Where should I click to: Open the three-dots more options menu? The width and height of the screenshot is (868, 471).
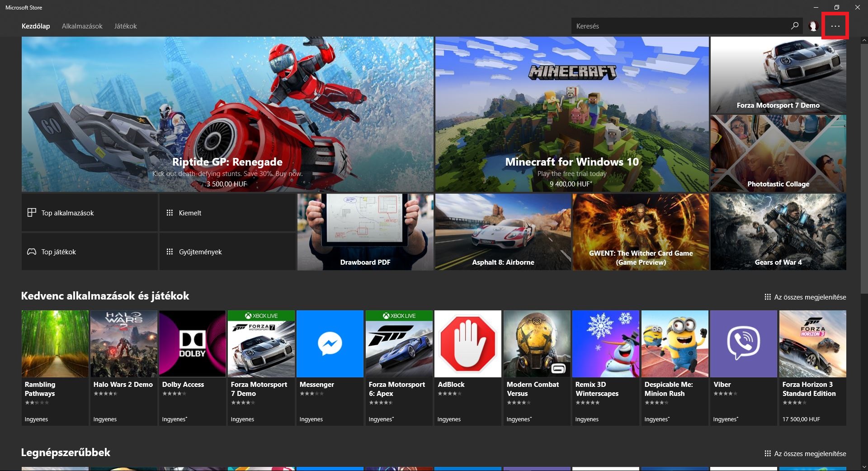pyautogui.click(x=835, y=26)
